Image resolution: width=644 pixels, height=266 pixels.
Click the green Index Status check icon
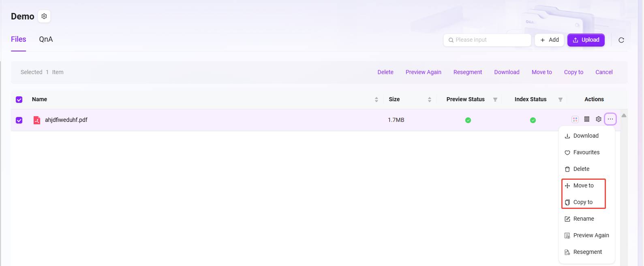[x=533, y=120]
